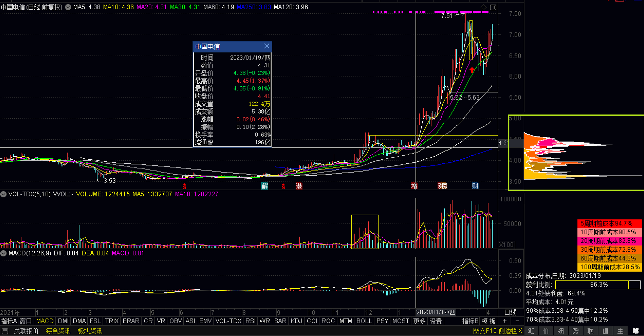This screenshot has height=336, width=644.
Task: Click the small window icon before 关联报价
Action: pos(5,331)
